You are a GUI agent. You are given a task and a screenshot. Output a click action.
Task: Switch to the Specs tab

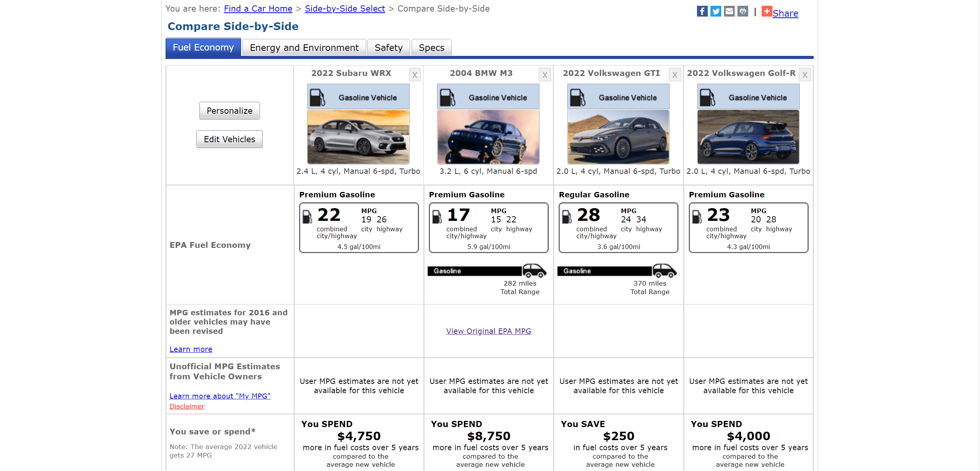pyautogui.click(x=432, y=47)
